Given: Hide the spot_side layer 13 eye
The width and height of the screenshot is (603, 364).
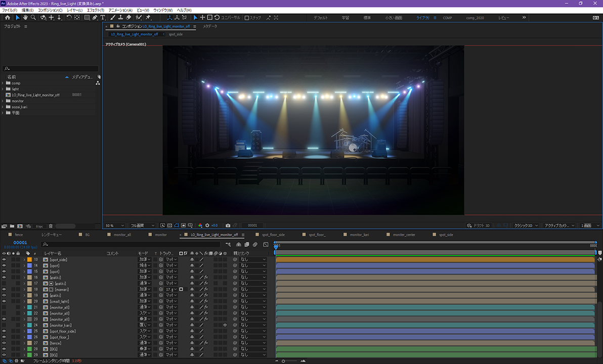Looking at the screenshot, I should click(4, 260).
